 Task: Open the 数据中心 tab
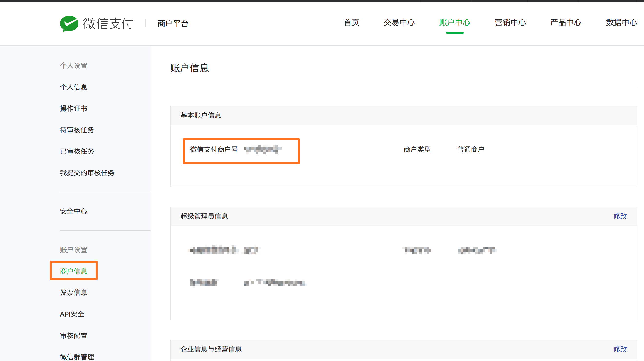(x=621, y=22)
